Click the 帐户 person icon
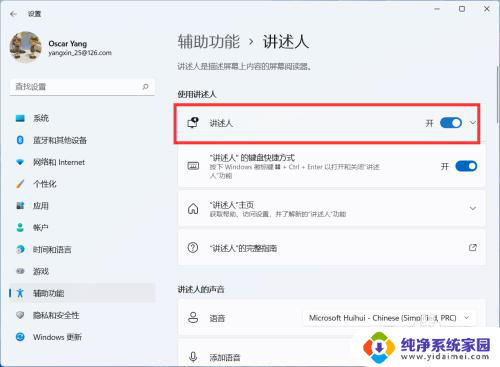This screenshot has height=367, width=500. click(20, 228)
